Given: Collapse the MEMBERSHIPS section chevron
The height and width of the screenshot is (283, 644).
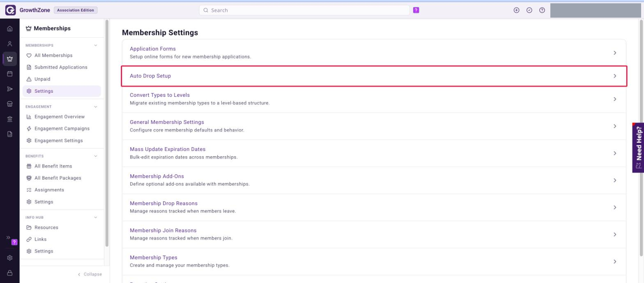Looking at the screenshot, I should 96,46.
